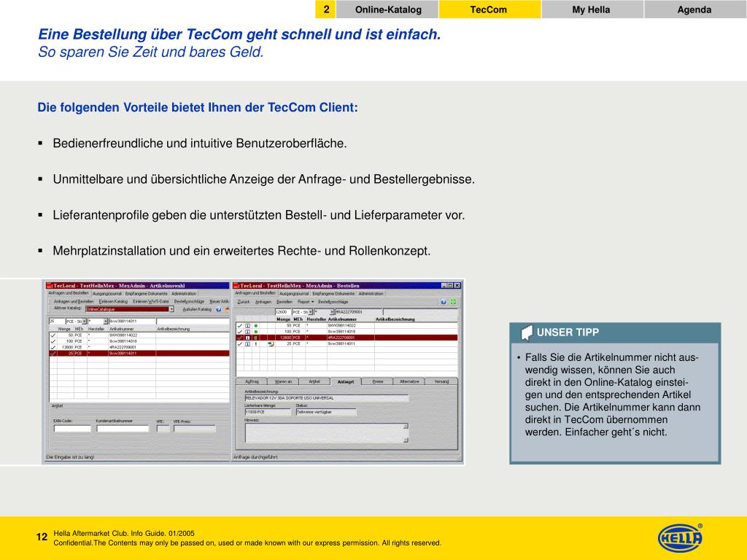Click Artikelnummer column header in Bestellen
Screen dimensions: 747x560
(342, 319)
